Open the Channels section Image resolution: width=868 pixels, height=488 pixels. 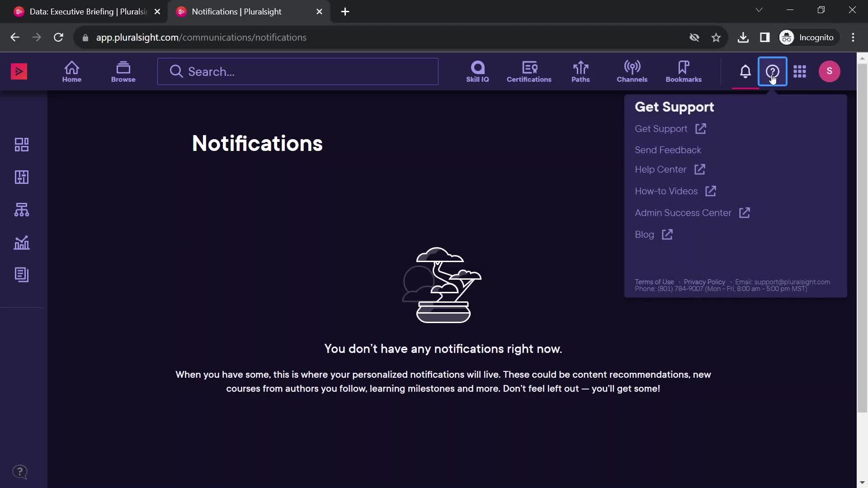coord(632,71)
